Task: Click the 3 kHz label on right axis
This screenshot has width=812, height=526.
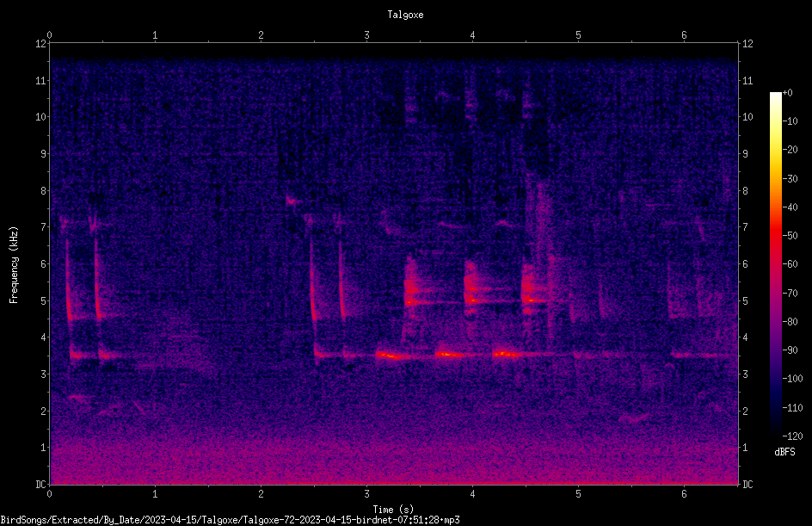Action: (745, 374)
